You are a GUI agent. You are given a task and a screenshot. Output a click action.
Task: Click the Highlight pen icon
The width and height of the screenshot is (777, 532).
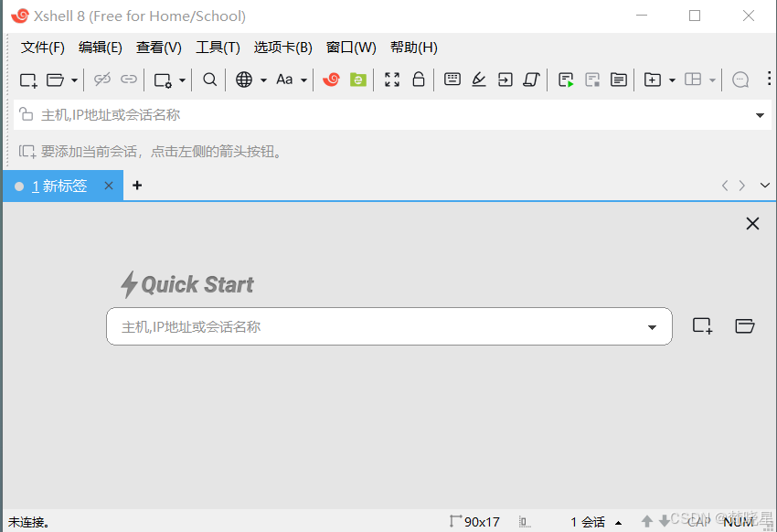click(x=479, y=80)
